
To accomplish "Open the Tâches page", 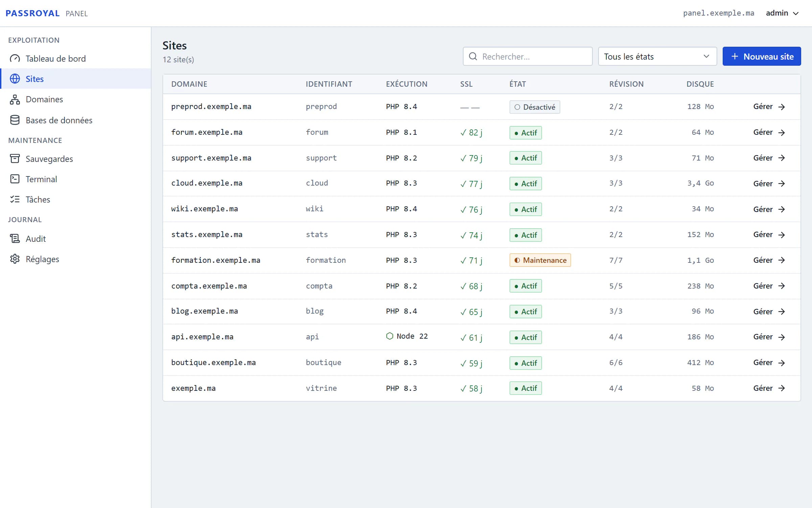I will pyautogui.click(x=76, y=199).
